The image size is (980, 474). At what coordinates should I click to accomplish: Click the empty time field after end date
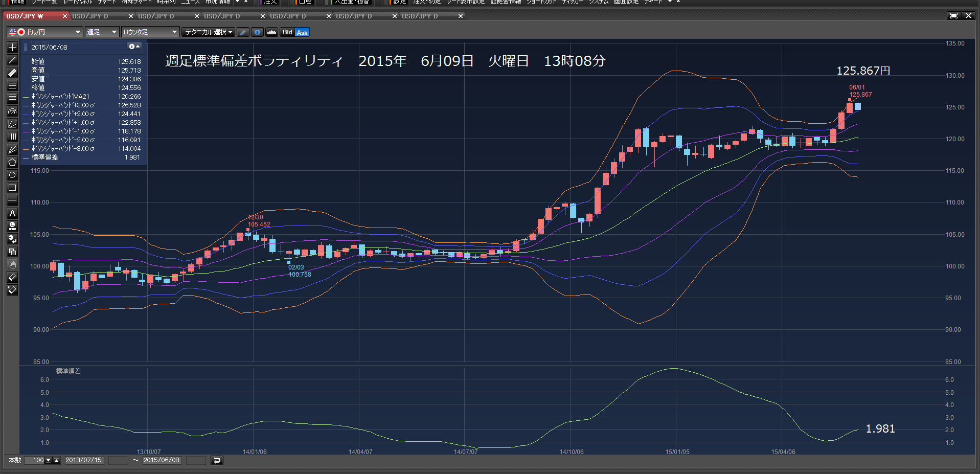[x=196, y=460]
